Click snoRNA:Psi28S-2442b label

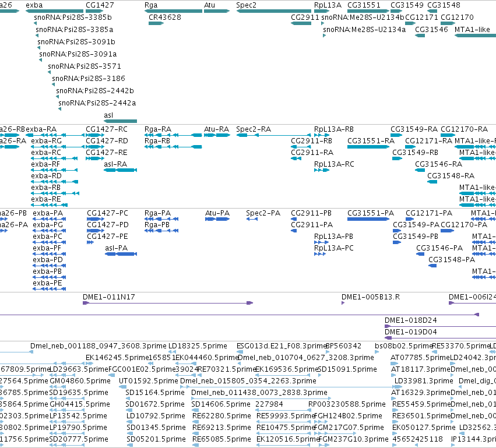pos(95,91)
